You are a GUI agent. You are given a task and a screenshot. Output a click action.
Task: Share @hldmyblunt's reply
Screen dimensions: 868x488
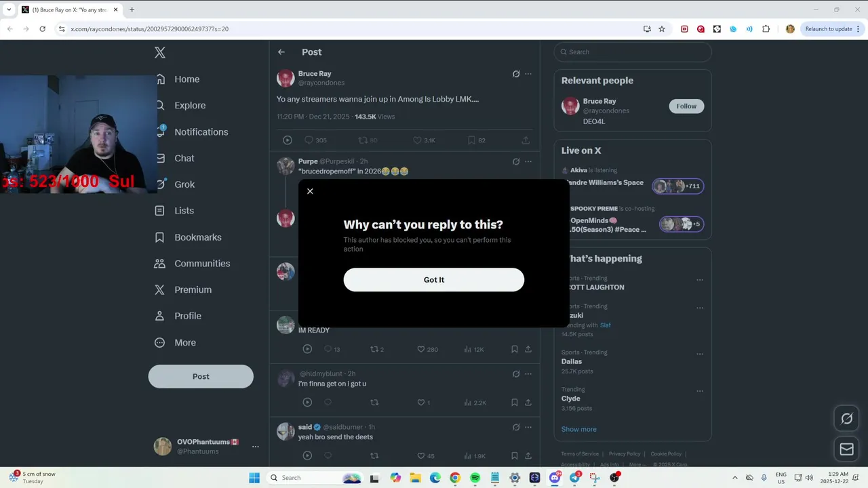[528, 403]
